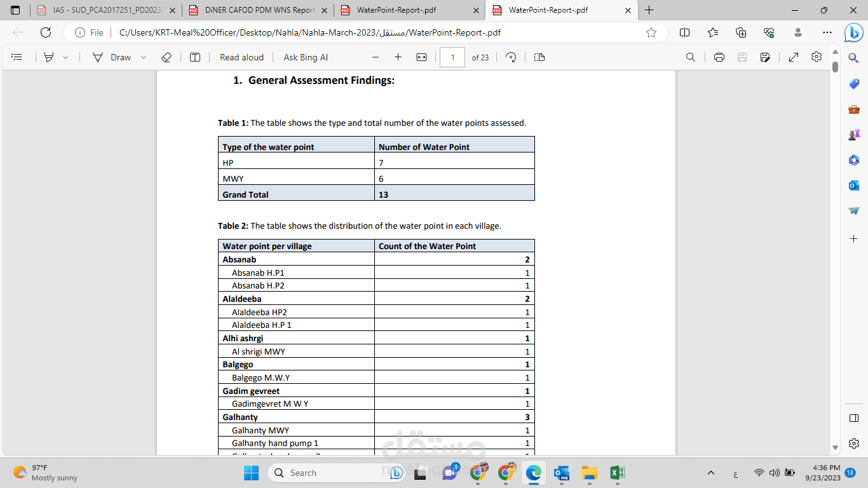Click the address bar file path
This screenshot has width=868, height=488.
coord(310,32)
